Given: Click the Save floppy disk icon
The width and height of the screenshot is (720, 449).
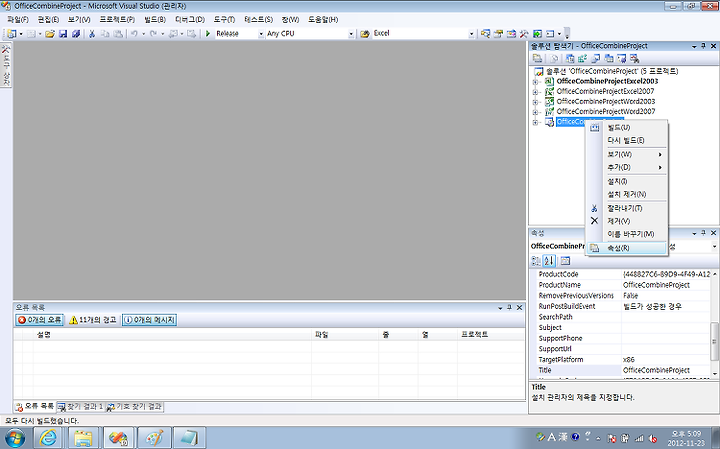Looking at the screenshot, I should [63, 34].
